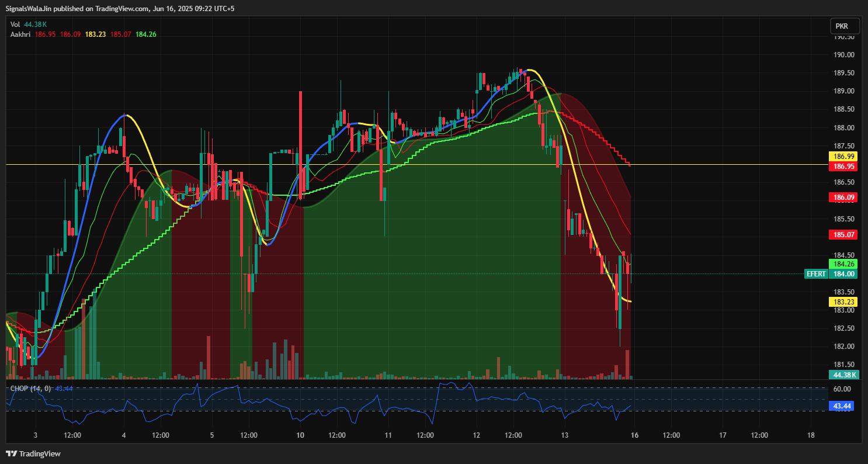Select the Aakhri indicator label
The image size is (868, 464).
coord(21,34)
